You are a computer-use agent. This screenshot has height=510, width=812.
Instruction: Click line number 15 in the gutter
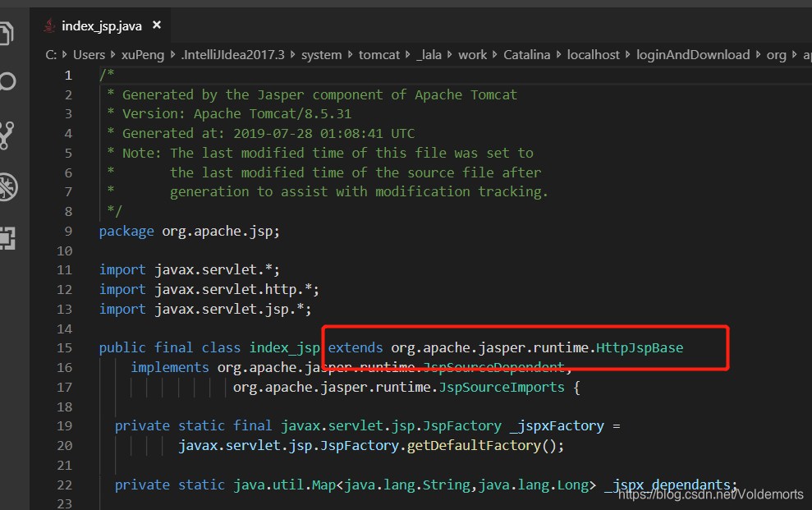(x=65, y=348)
